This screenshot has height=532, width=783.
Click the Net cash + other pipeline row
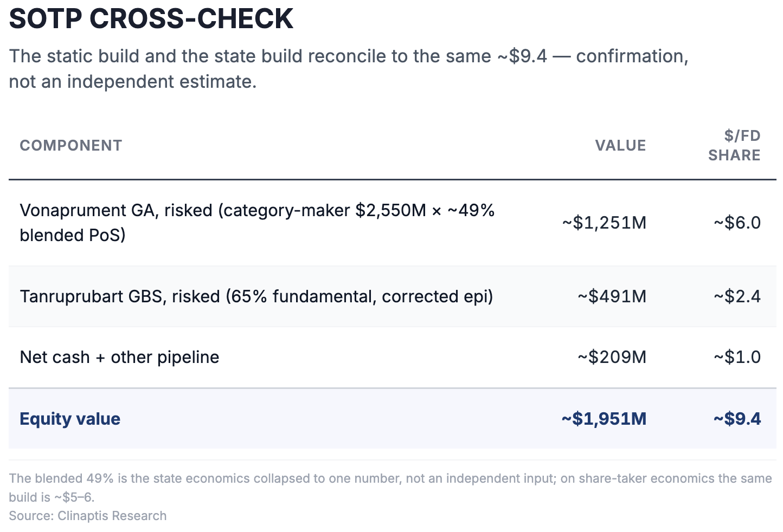point(393,358)
